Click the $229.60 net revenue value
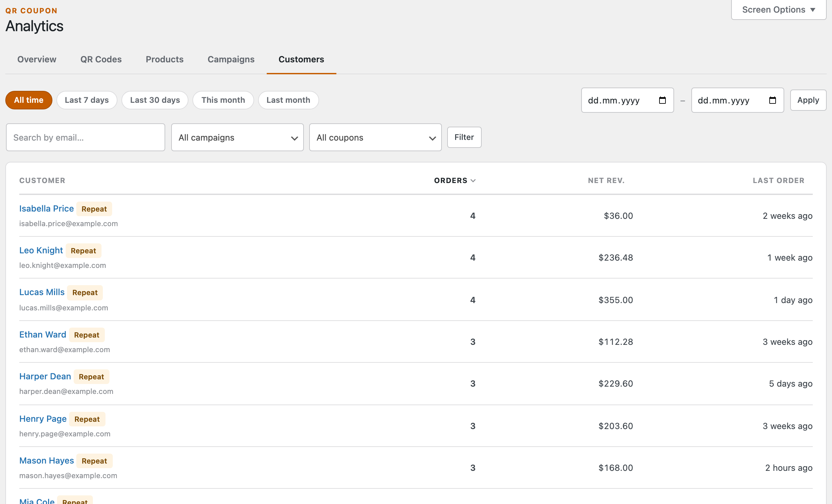The height and width of the screenshot is (504, 832). (x=616, y=384)
